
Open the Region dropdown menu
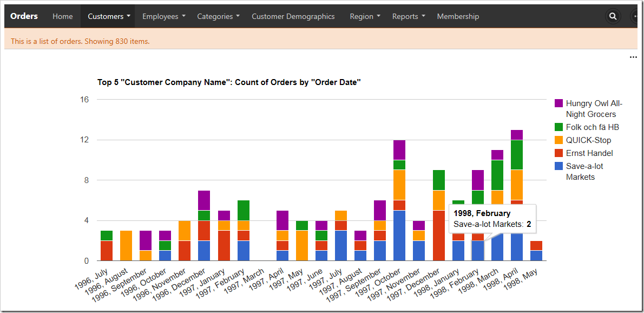364,16
